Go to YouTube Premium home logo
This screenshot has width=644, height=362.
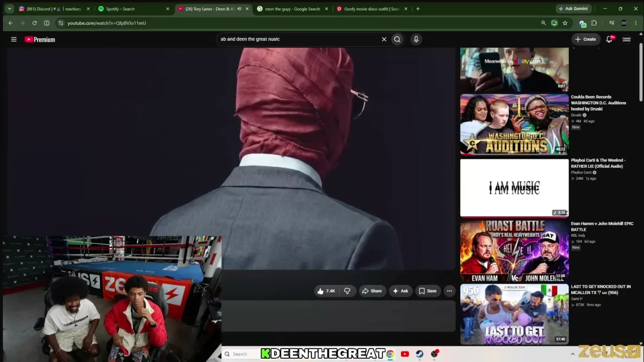(40, 39)
